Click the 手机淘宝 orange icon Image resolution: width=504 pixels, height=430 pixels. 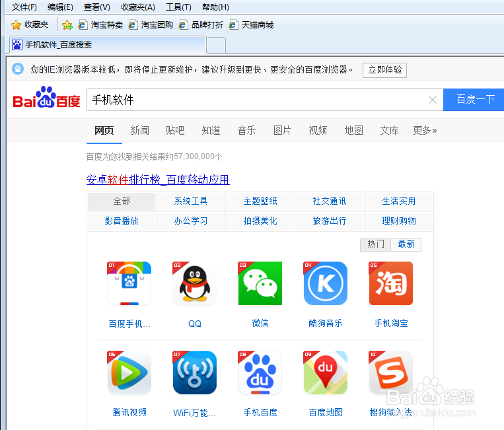[391, 283]
